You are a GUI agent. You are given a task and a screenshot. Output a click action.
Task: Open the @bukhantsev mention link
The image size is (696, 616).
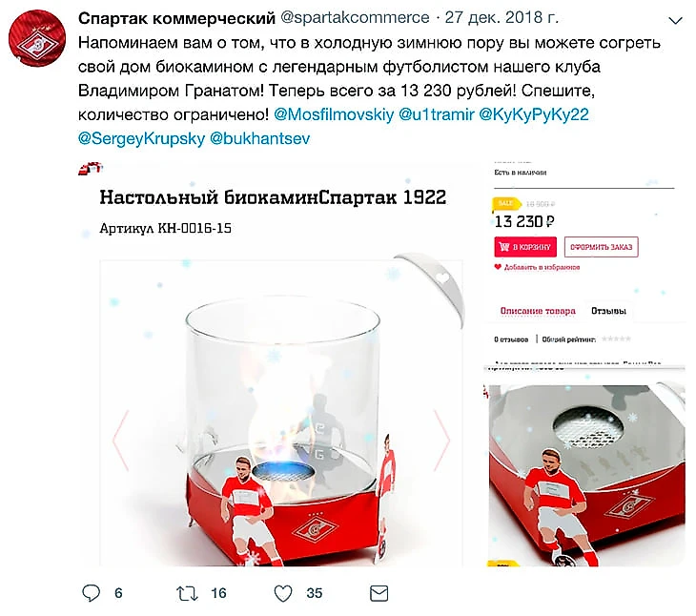coord(259,138)
